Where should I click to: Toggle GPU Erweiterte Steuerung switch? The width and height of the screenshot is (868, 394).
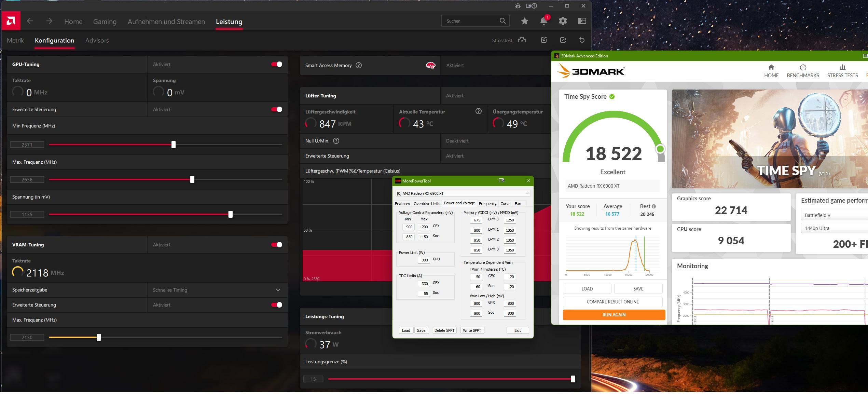coord(277,109)
